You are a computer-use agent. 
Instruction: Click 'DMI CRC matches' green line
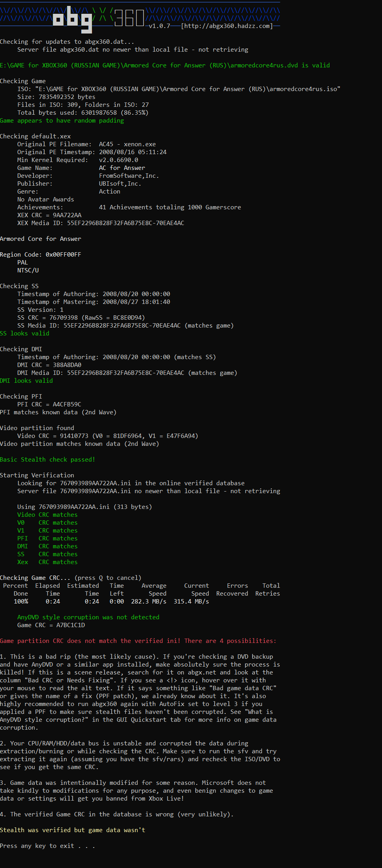point(47,546)
